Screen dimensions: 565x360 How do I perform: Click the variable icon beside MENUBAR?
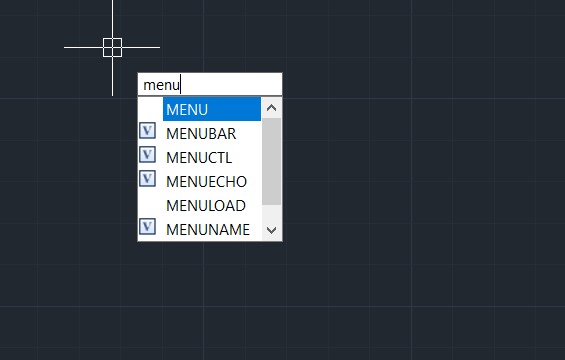(147, 131)
